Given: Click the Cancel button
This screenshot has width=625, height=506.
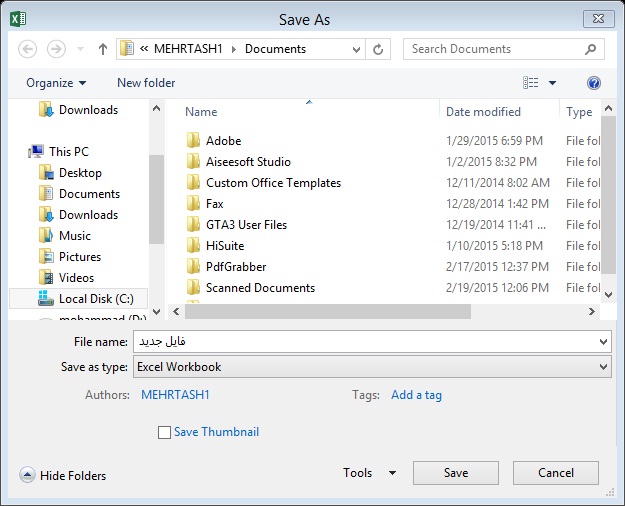Looking at the screenshot, I should 556,473.
